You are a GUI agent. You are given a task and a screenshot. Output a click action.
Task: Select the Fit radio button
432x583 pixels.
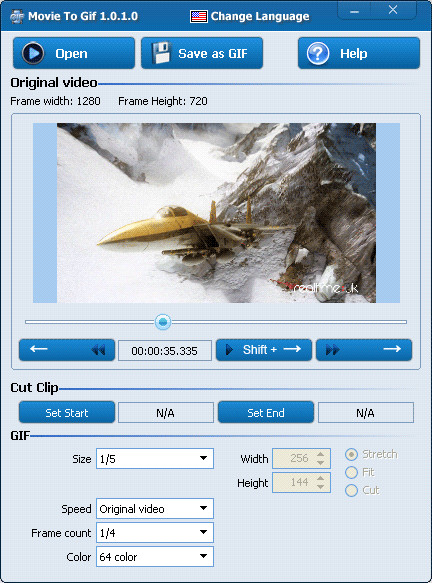(x=351, y=472)
